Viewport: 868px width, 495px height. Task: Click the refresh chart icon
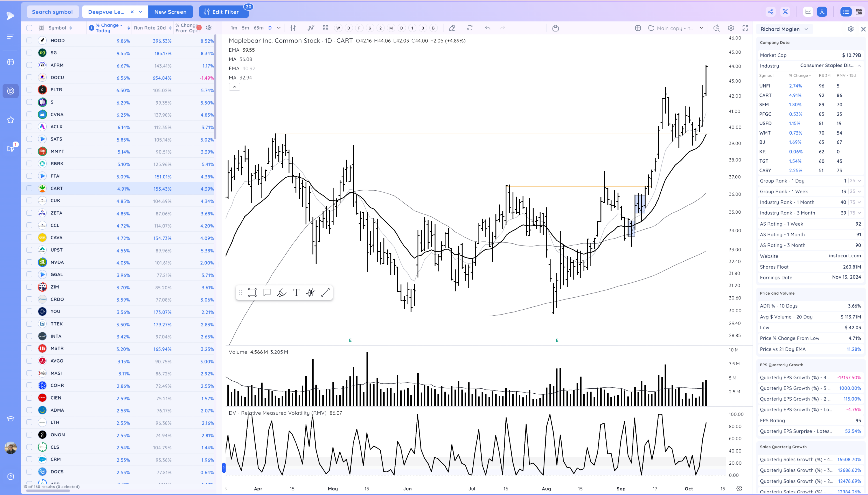pos(470,28)
